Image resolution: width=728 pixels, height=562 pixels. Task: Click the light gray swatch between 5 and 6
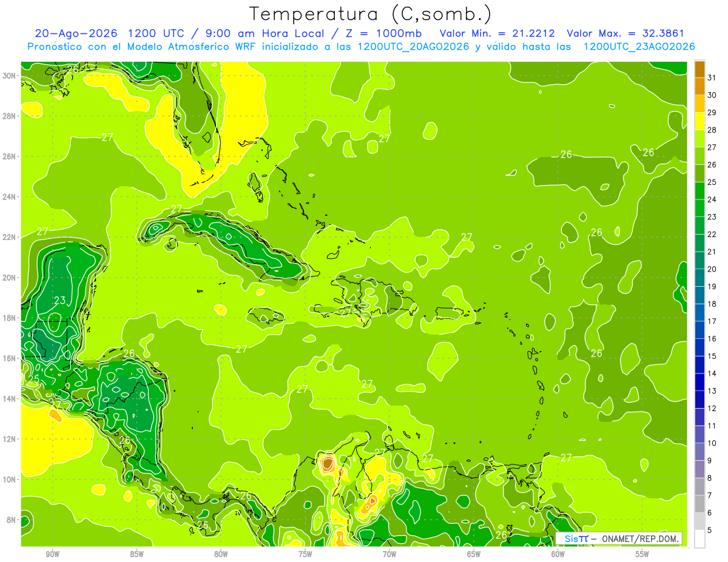coord(699,521)
